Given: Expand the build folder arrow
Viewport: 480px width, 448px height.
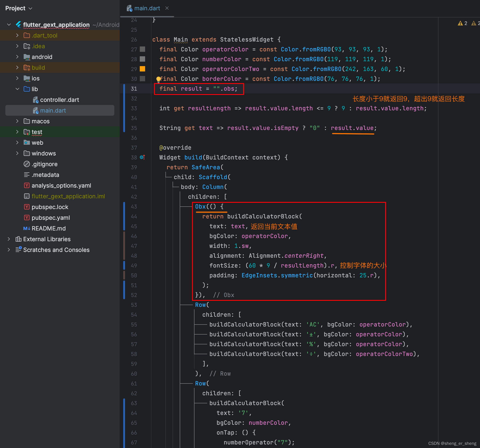Looking at the screenshot, I should [17, 68].
